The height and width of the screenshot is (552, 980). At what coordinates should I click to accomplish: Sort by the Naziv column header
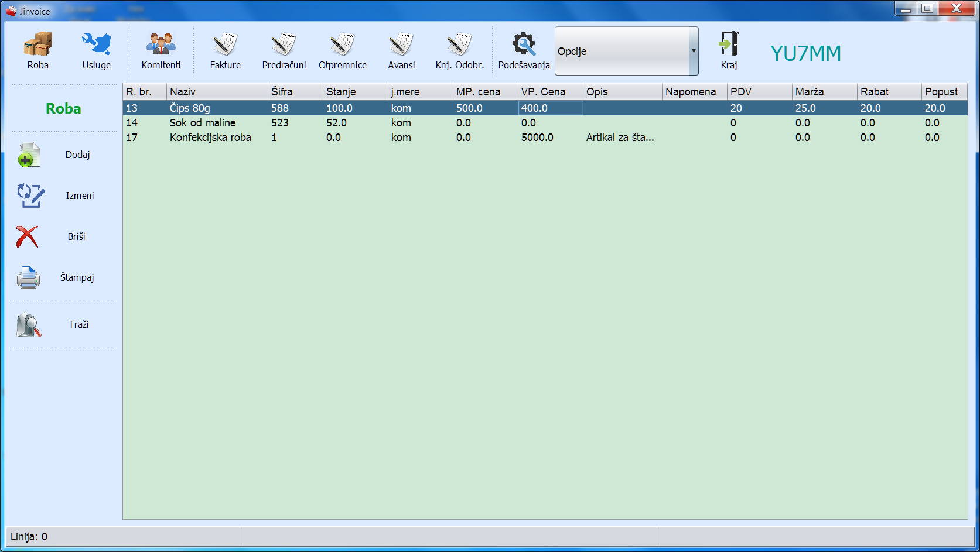[x=217, y=92]
